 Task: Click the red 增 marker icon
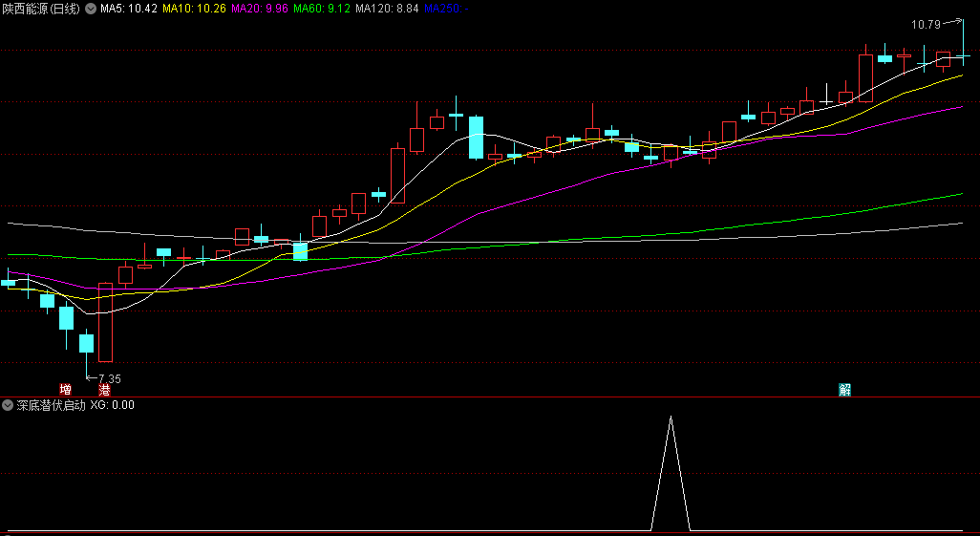coord(66,390)
